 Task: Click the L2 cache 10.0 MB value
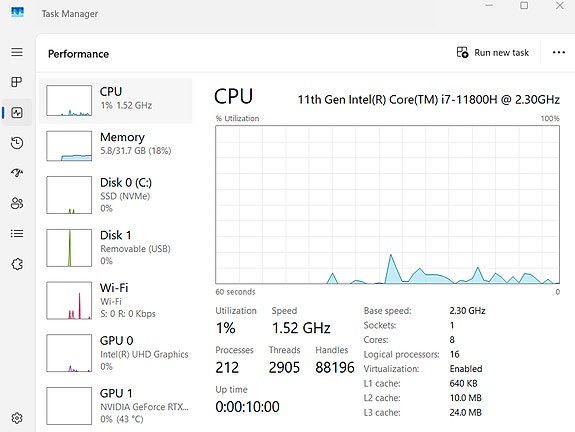[x=466, y=398]
